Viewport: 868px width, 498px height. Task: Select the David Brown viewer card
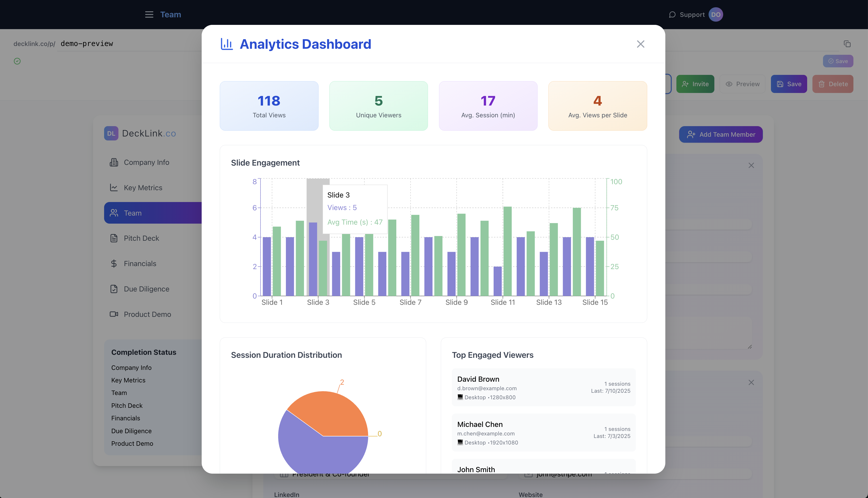tap(544, 387)
